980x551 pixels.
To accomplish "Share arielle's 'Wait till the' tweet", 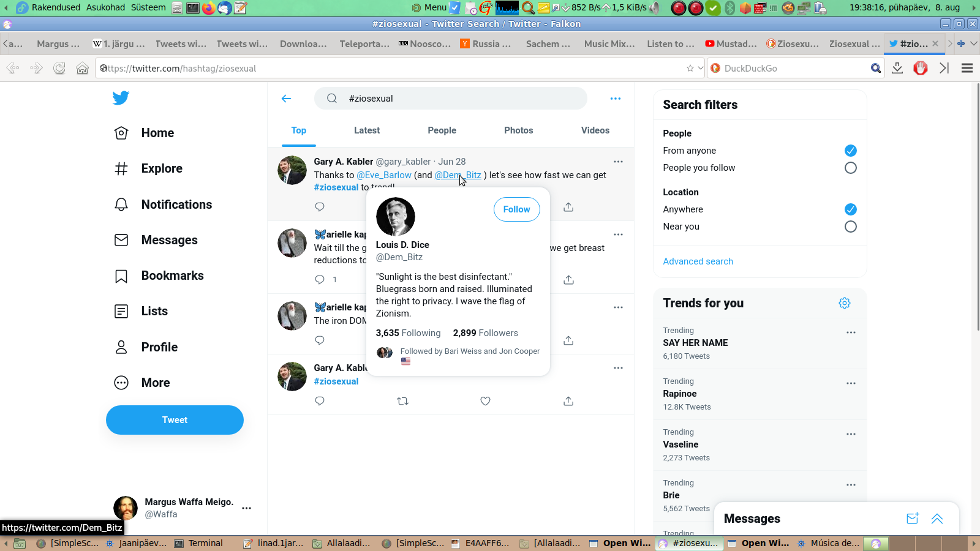I will click(568, 280).
